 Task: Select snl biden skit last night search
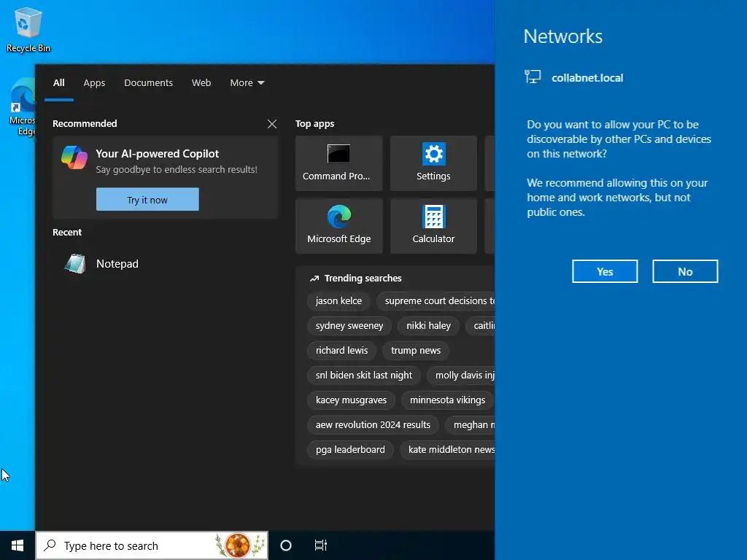tap(363, 376)
